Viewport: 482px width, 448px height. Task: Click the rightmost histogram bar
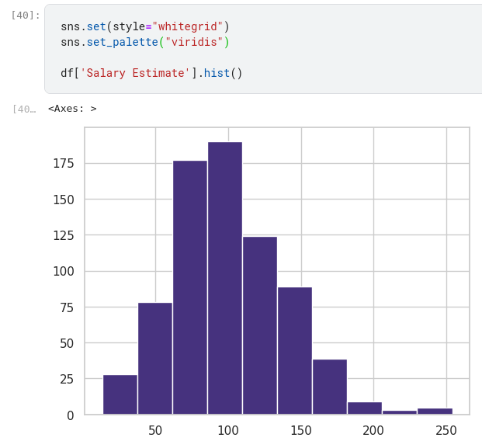click(x=434, y=411)
